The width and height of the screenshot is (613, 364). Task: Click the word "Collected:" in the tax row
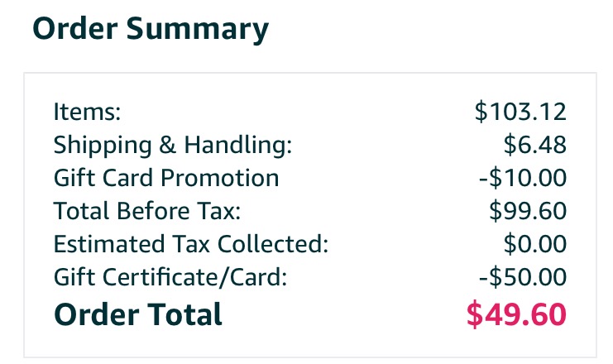(x=277, y=244)
